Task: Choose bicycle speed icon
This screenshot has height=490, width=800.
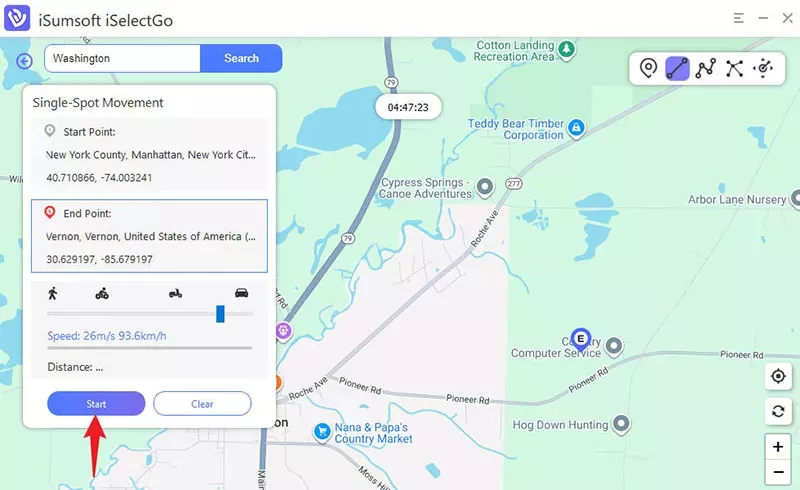Action: pos(102,293)
